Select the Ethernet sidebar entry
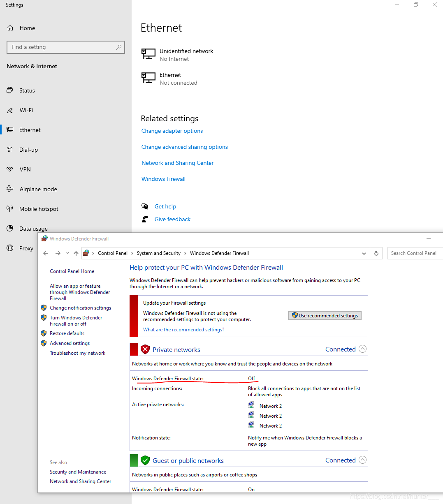Viewport: 443px width, 504px height. tap(30, 130)
